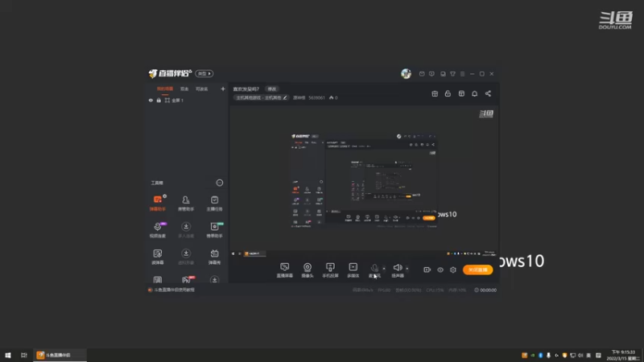The width and height of the screenshot is (644, 362).
Task: Open the mail icon in title bar
Action: tap(422, 74)
